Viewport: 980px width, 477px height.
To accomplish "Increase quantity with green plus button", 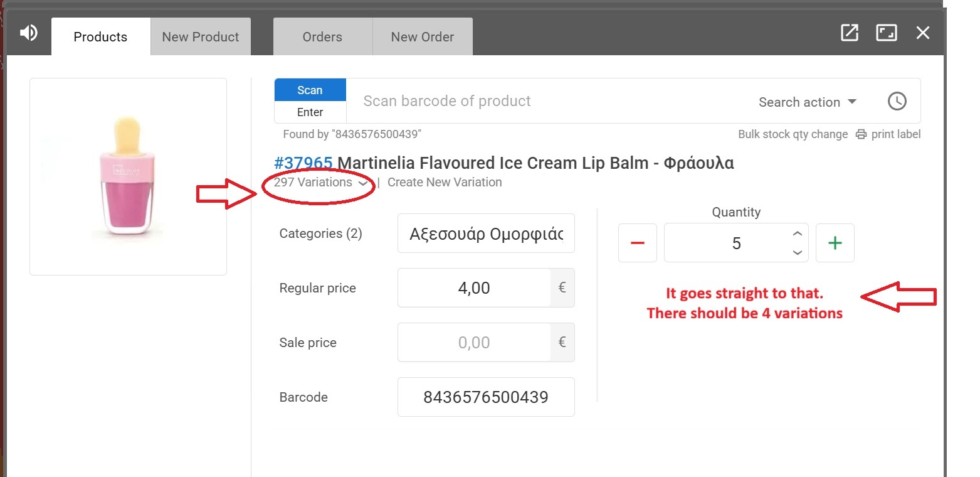I will (835, 243).
